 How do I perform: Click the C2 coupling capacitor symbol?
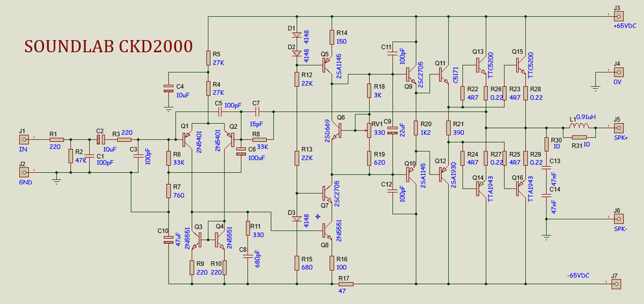pyautogui.click(x=100, y=139)
